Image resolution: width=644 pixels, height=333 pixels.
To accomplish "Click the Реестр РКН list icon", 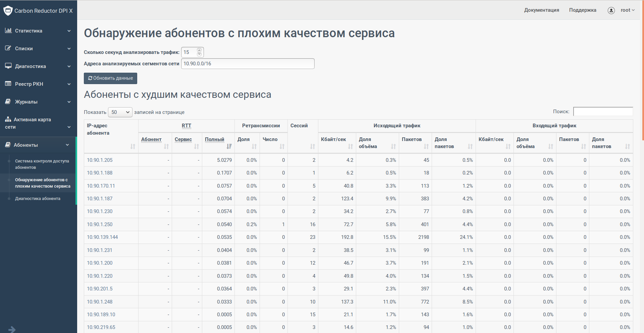I will pos(8,84).
